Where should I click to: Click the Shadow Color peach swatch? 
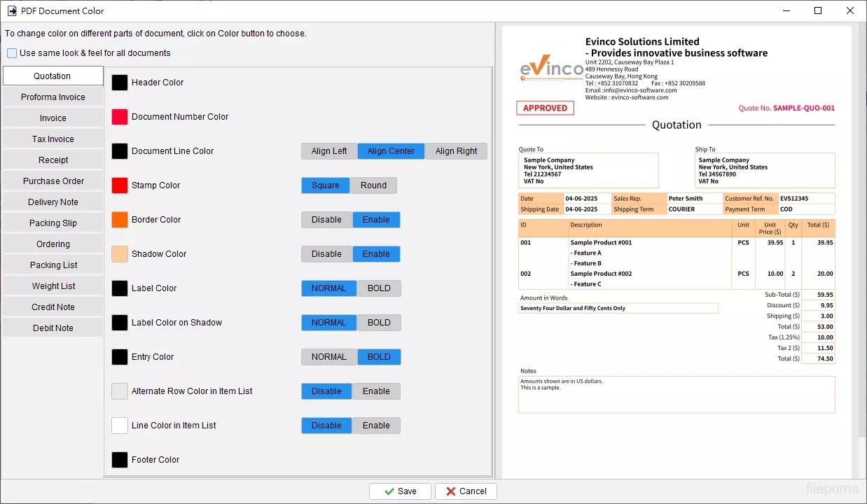[120, 254]
